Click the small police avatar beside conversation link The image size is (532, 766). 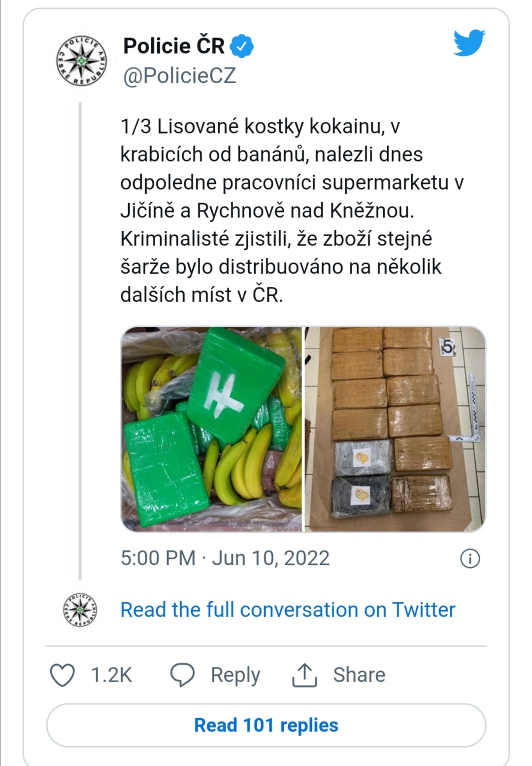80,610
